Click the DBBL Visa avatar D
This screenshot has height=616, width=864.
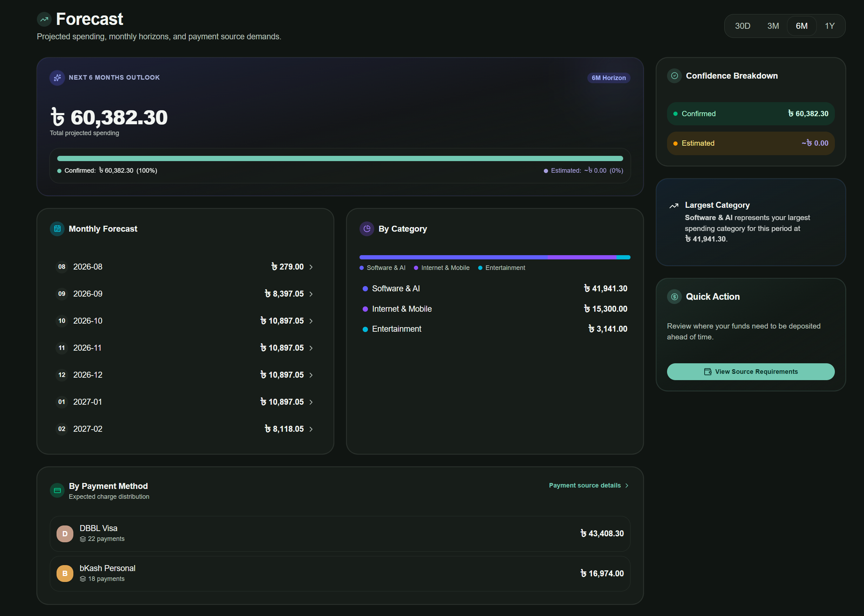coord(65,534)
